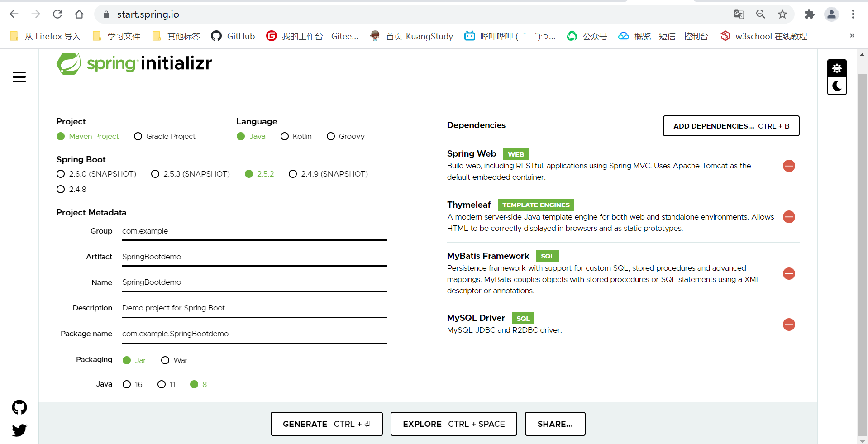Switch to light theme sun icon
The width and height of the screenshot is (868, 444).
(837, 68)
